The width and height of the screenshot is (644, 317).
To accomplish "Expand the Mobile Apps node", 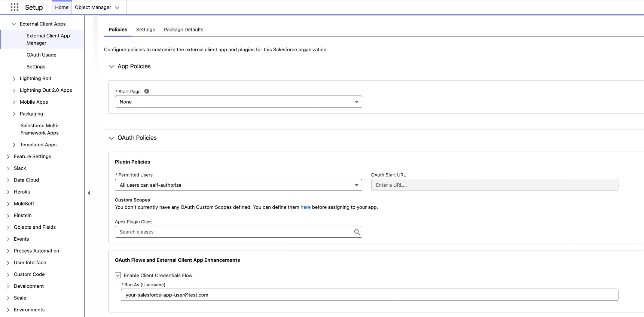I will 14,102.
